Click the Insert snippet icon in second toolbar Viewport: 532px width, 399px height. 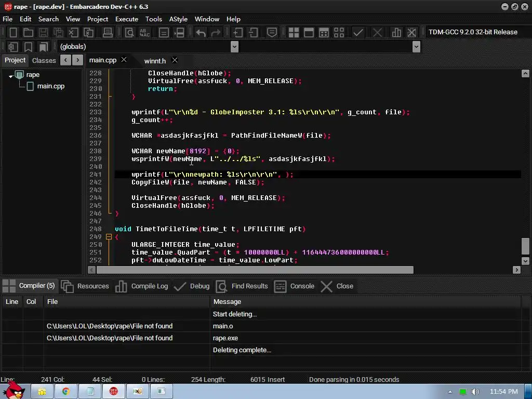click(x=13, y=47)
